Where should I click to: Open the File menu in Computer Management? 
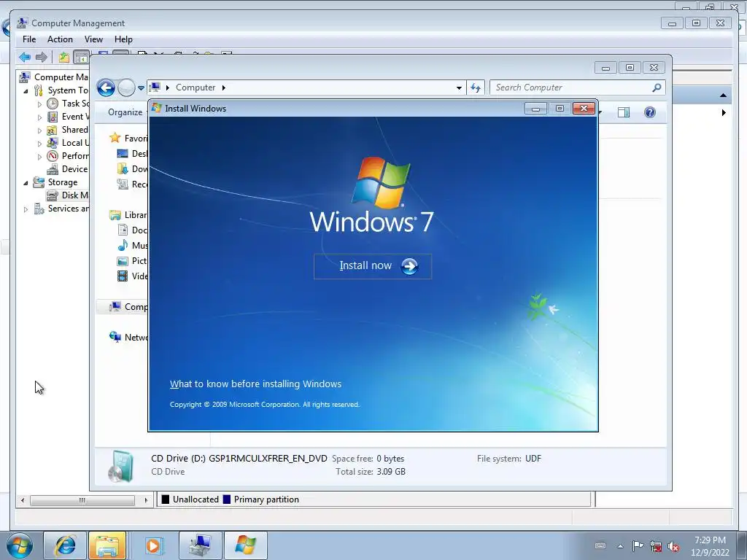coord(29,39)
